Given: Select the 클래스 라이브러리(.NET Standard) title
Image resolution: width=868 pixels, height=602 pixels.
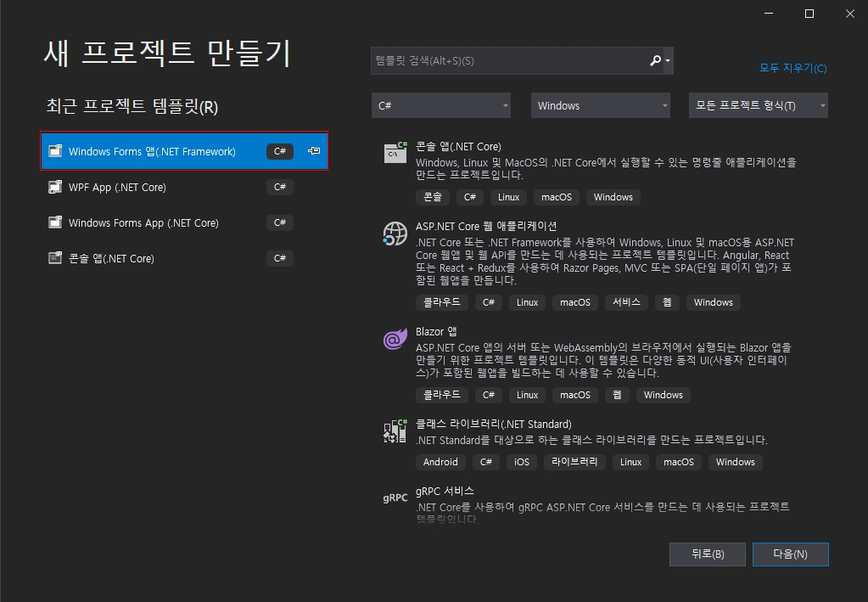Looking at the screenshot, I should (494, 424).
